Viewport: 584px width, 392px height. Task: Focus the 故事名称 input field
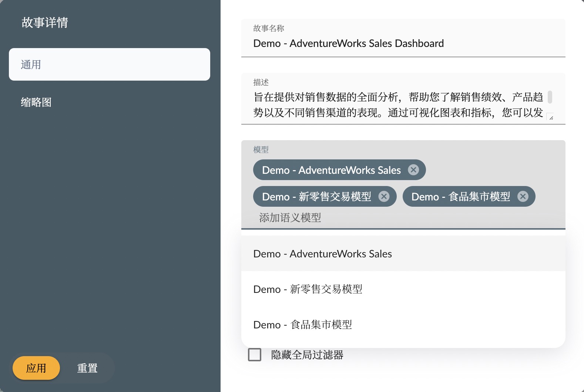pyautogui.click(x=403, y=44)
